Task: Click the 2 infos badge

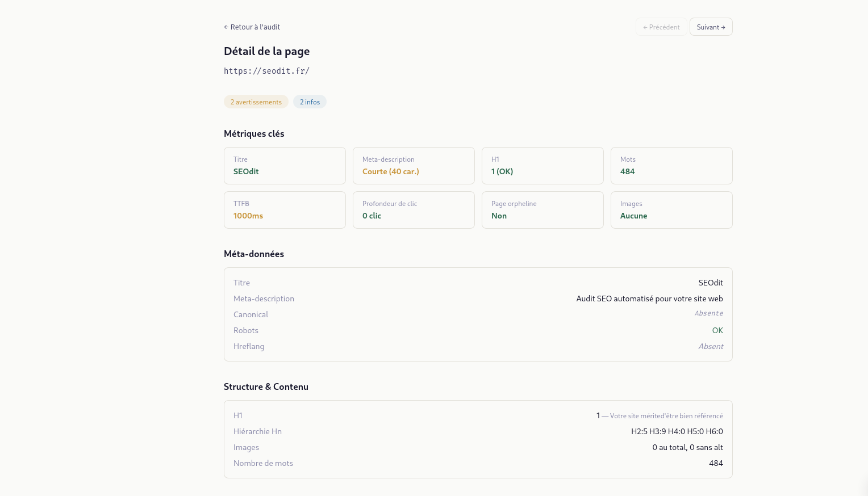Action: (310, 102)
